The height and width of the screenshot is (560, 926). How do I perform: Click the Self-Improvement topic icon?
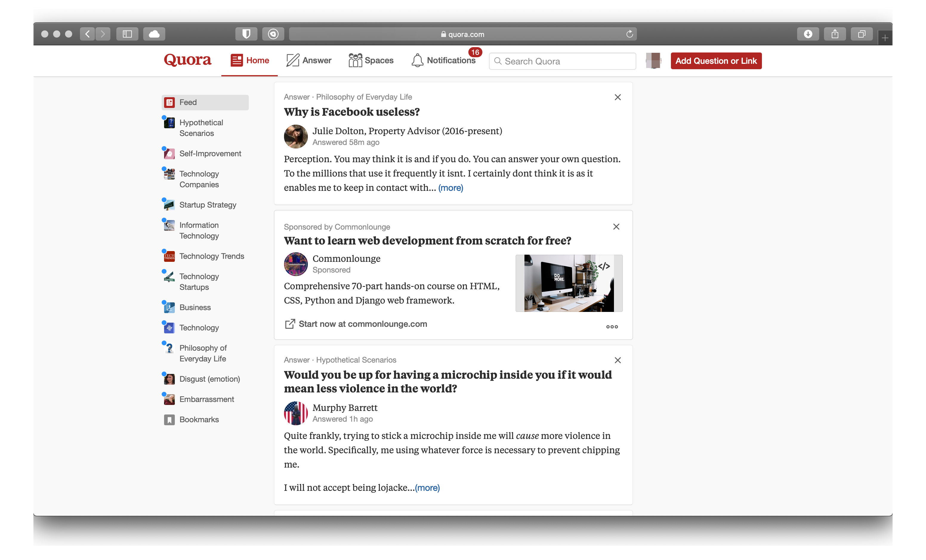click(x=169, y=154)
